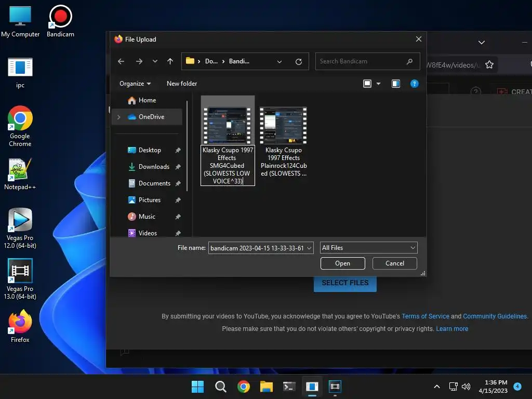Unpin Desktop using its pin icon

coord(178,150)
